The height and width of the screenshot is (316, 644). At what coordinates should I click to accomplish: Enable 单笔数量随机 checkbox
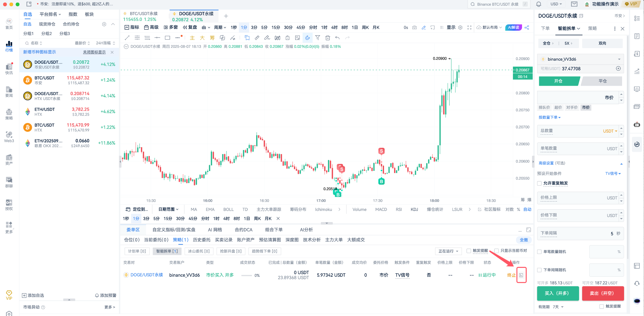point(539,252)
